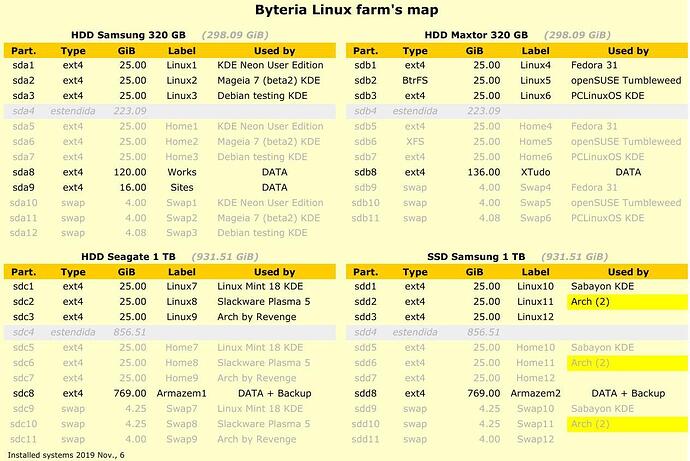Click the 'Byteria Linux farm's map' title

[x=346, y=10]
